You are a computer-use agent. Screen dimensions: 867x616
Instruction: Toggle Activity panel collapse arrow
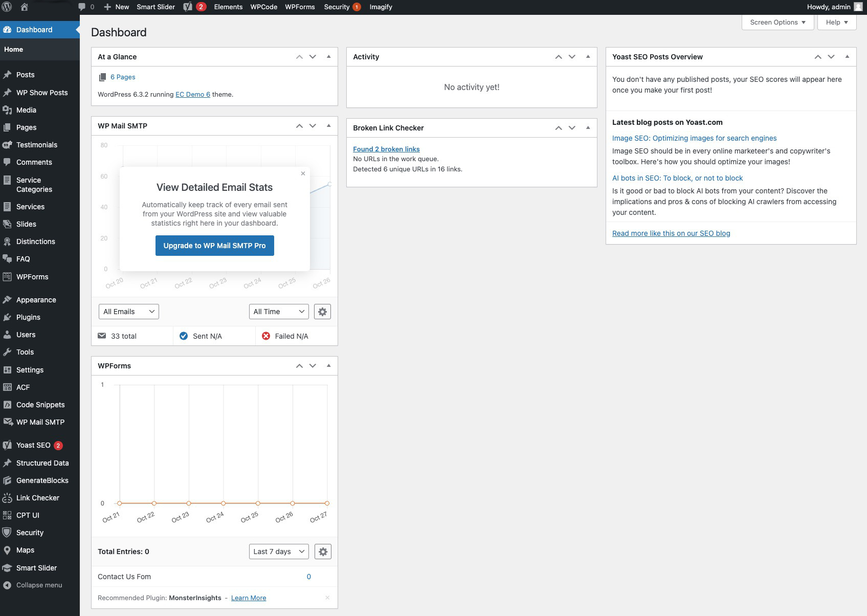[588, 57]
